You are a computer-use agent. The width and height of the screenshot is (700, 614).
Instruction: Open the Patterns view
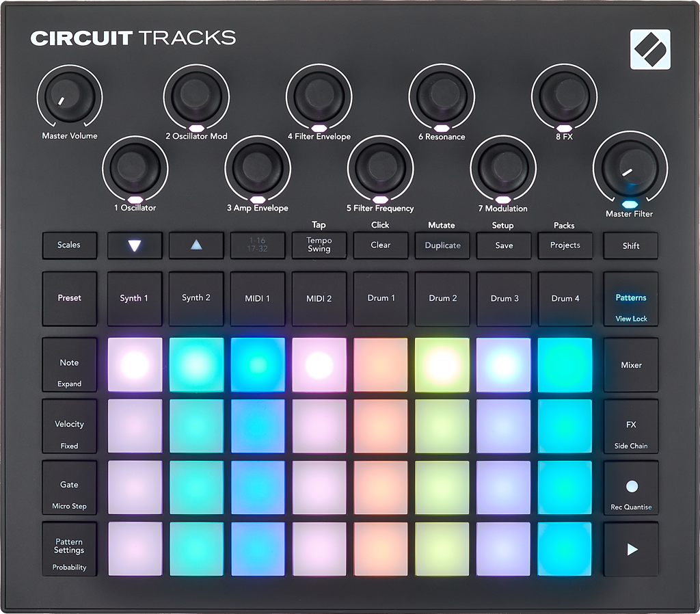click(631, 299)
